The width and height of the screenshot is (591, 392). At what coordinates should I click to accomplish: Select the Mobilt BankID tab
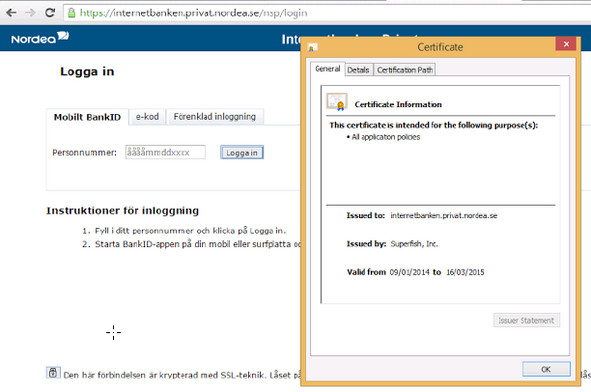coord(87,117)
